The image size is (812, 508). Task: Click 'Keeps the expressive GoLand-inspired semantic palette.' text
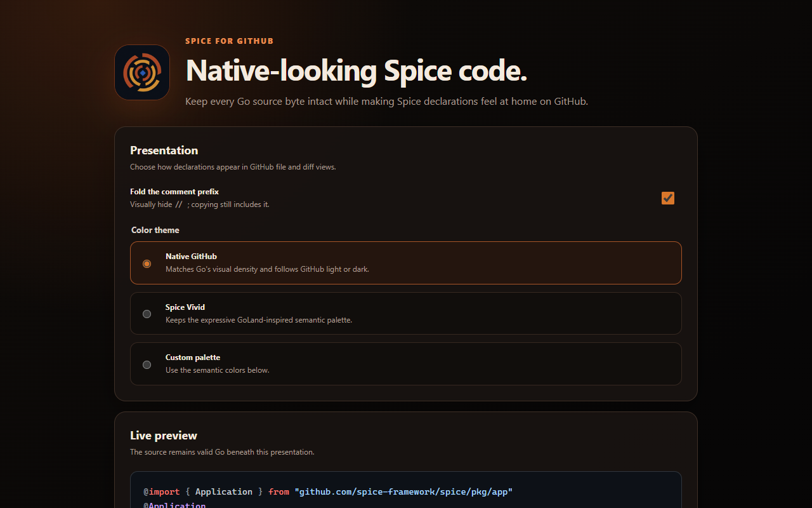coord(259,320)
